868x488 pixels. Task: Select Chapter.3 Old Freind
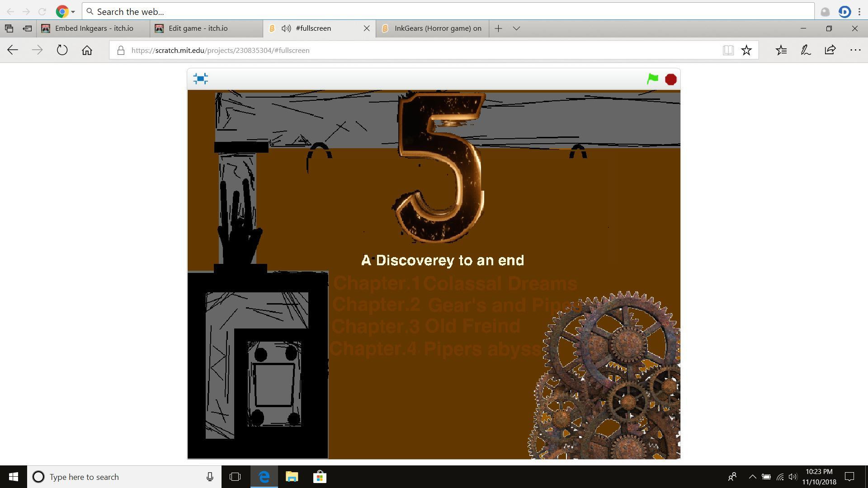[x=426, y=326]
